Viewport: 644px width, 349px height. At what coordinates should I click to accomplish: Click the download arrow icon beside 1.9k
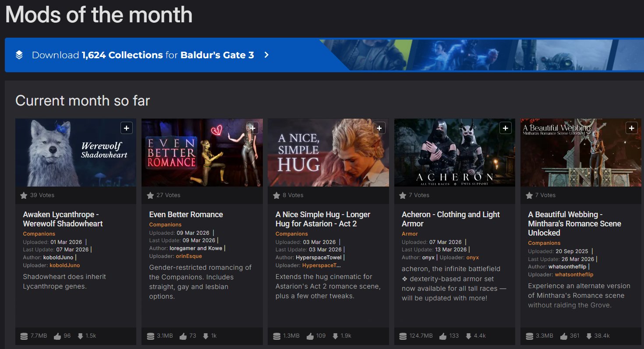pyautogui.click(x=335, y=336)
